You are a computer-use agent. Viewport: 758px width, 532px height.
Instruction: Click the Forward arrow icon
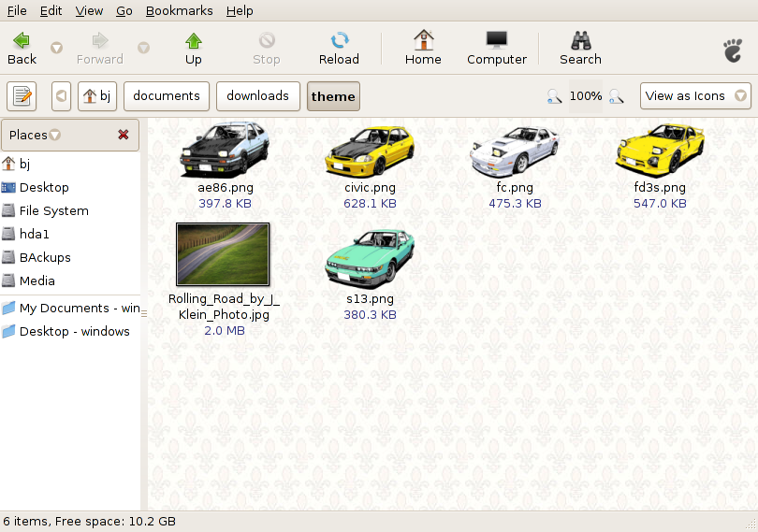(100, 40)
